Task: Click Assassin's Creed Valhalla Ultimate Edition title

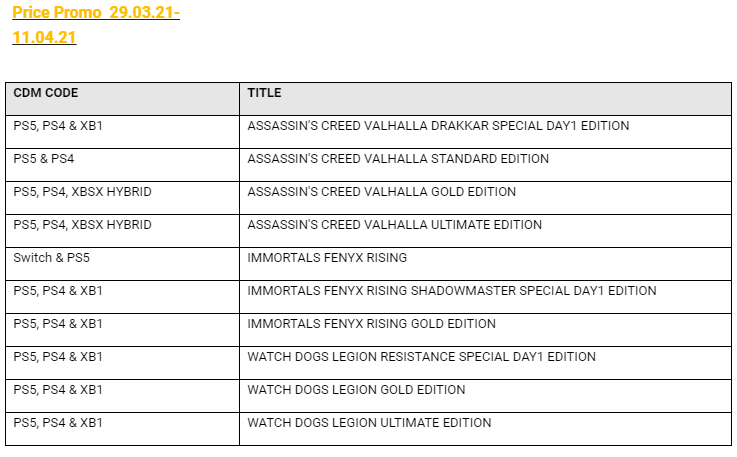Action: (x=395, y=225)
